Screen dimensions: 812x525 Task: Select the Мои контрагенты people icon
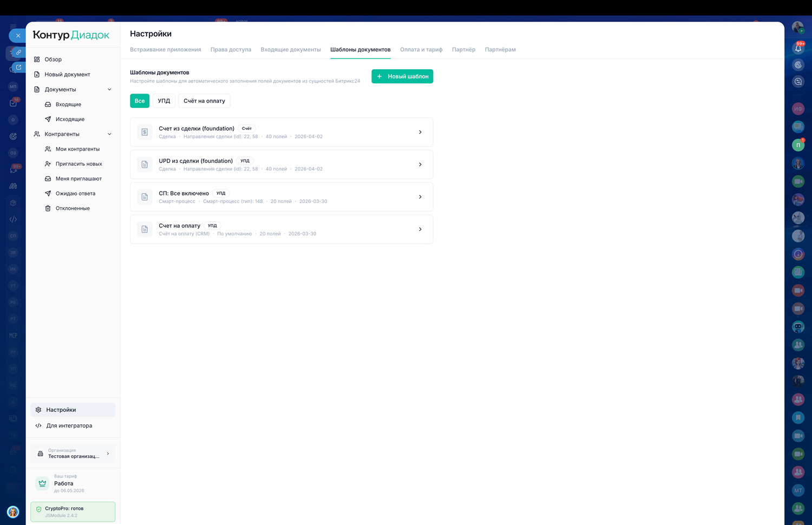(48, 149)
